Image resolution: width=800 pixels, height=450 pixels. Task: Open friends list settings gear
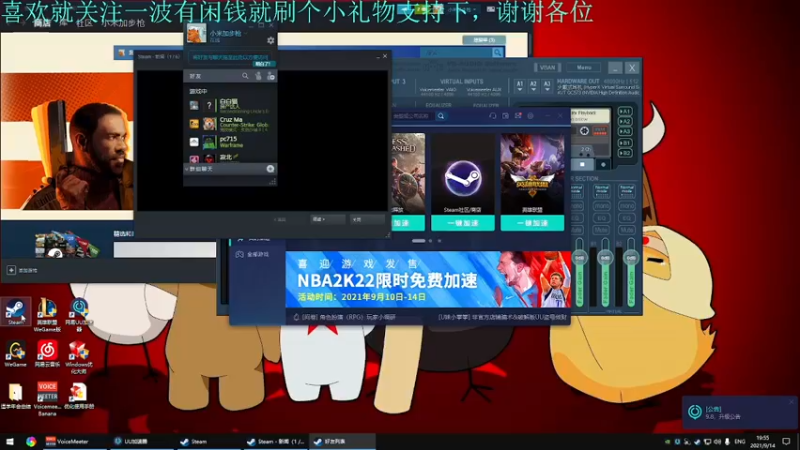point(270,40)
